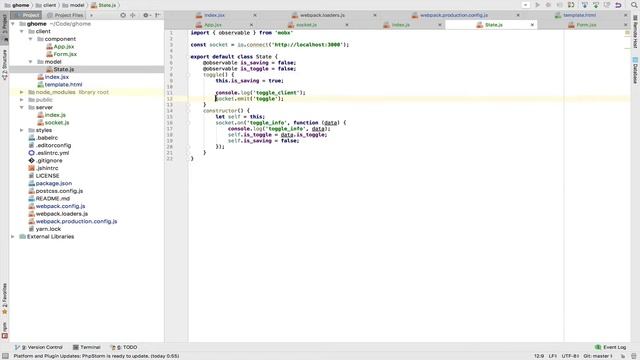Viewport: 640px width, 360px height.
Task: Click the Run play button in toolbar
Action: [538, 5]
